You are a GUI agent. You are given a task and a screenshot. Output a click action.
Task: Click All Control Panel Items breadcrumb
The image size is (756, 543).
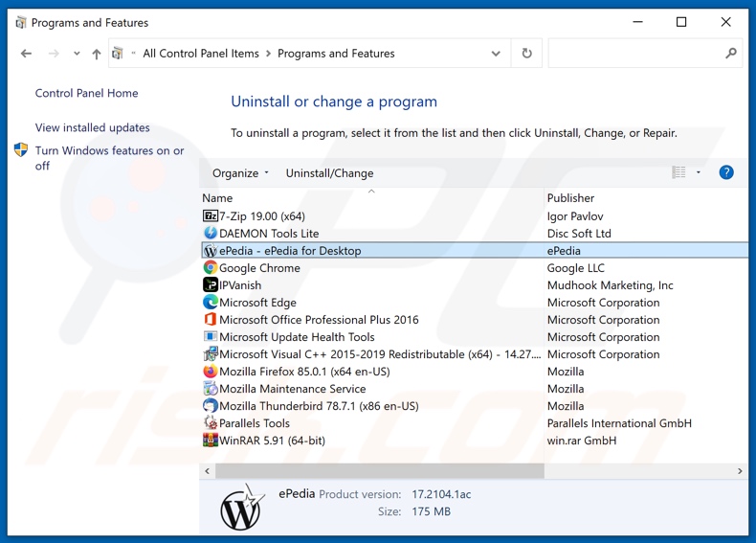point(201,54)
